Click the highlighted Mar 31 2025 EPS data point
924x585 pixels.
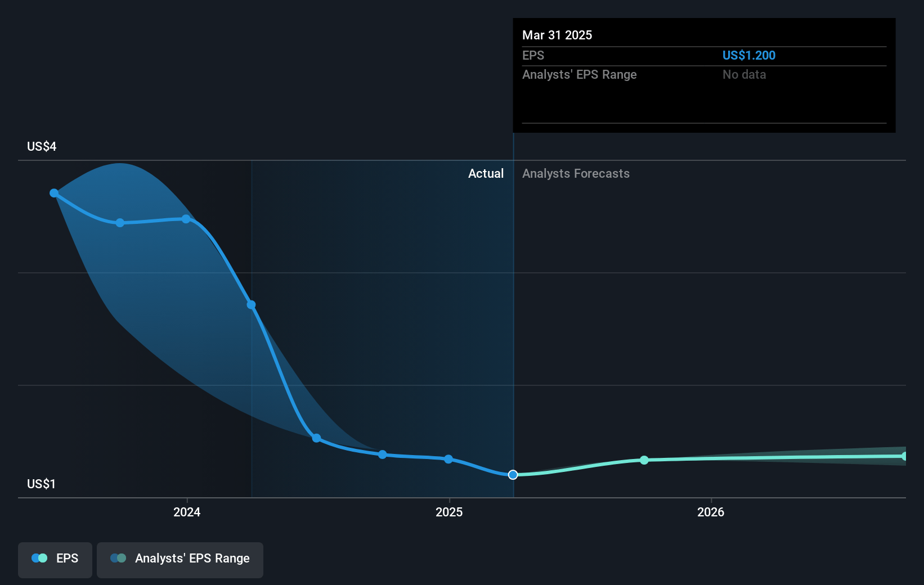[513, 475]
